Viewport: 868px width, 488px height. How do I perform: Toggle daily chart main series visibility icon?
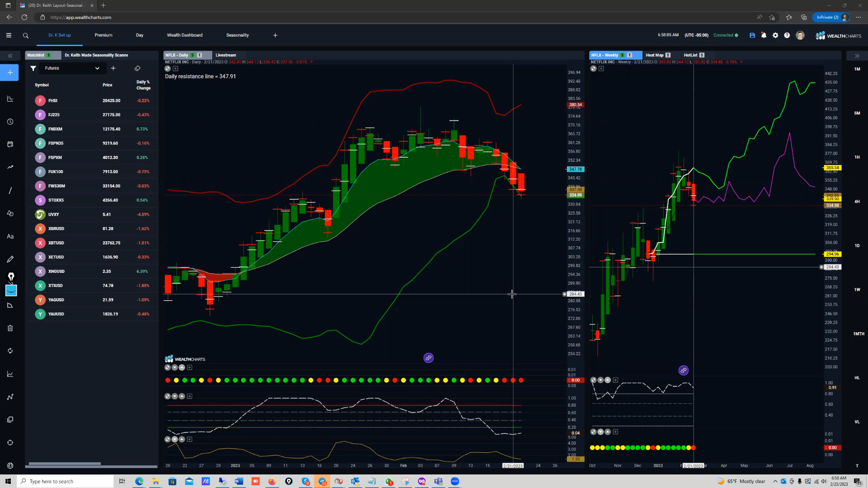168,69
